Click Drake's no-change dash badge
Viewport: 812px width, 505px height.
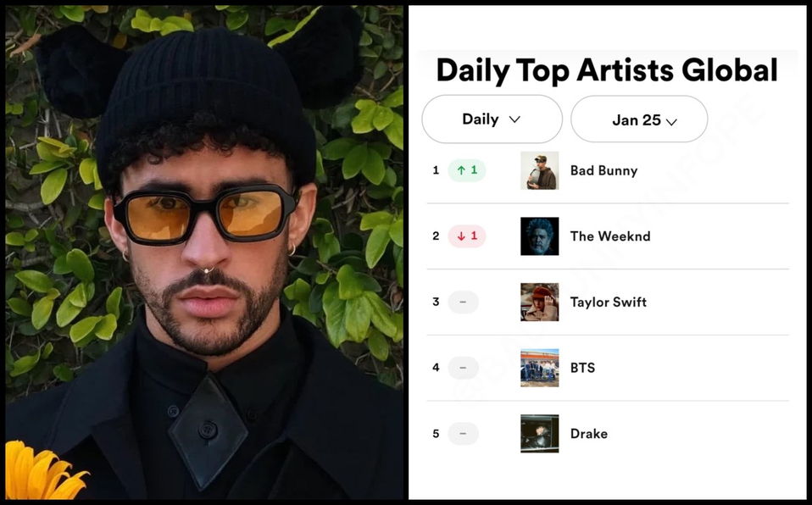(x=463, y=434)
